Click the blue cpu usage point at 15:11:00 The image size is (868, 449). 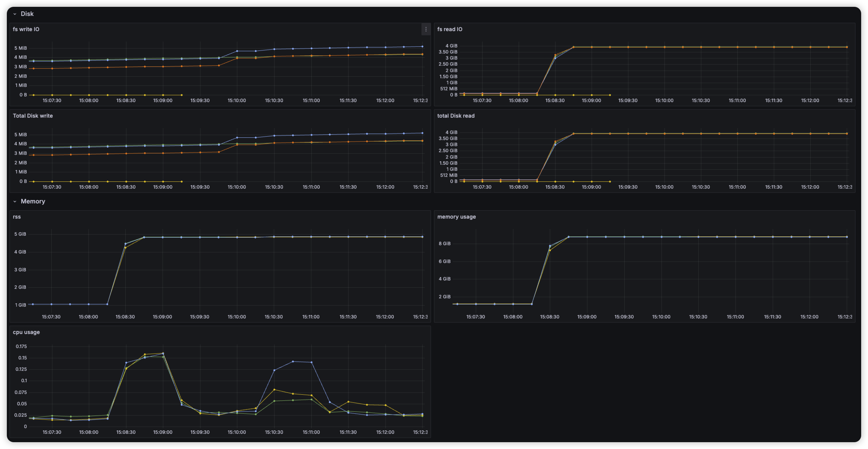coord(312,362)
